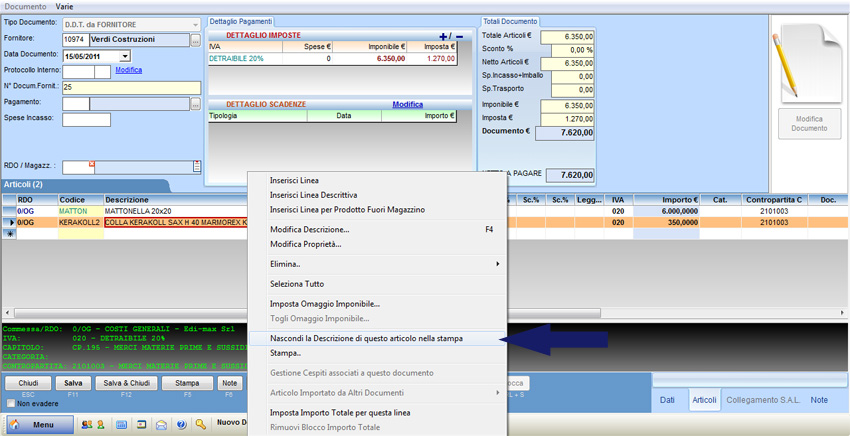The image size is (850, 436).
Task: Click the Fornitore browse button
Action: click(x=196, y=40)
